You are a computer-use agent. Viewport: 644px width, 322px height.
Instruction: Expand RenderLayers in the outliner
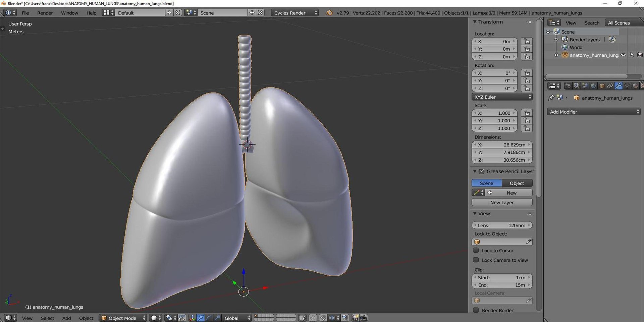pos(556,39)
